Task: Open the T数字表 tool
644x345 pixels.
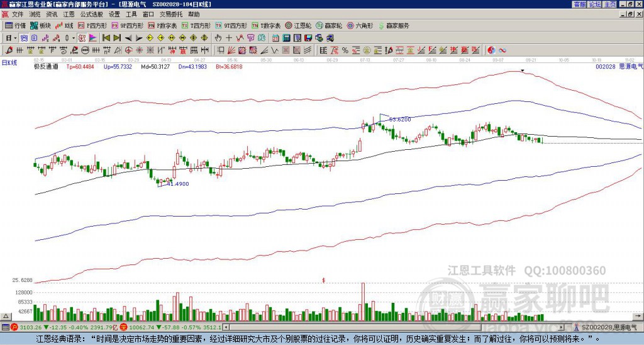Action: [266, 25]
